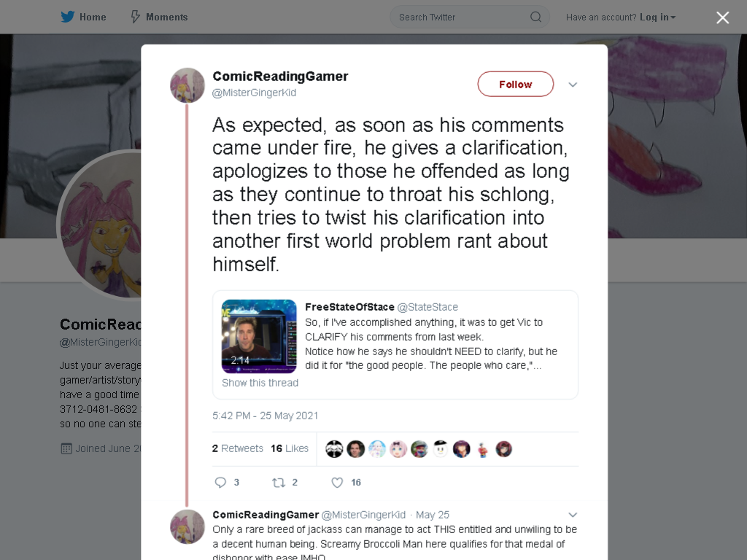747x560 pixels.
Task: Like the tweet with heart icon
Action: 337,483
